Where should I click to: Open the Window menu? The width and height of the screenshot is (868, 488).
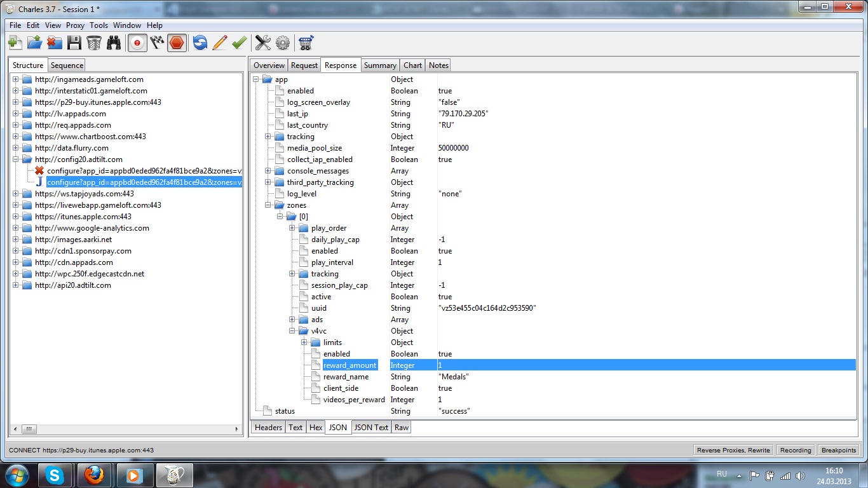click(127, 25)
